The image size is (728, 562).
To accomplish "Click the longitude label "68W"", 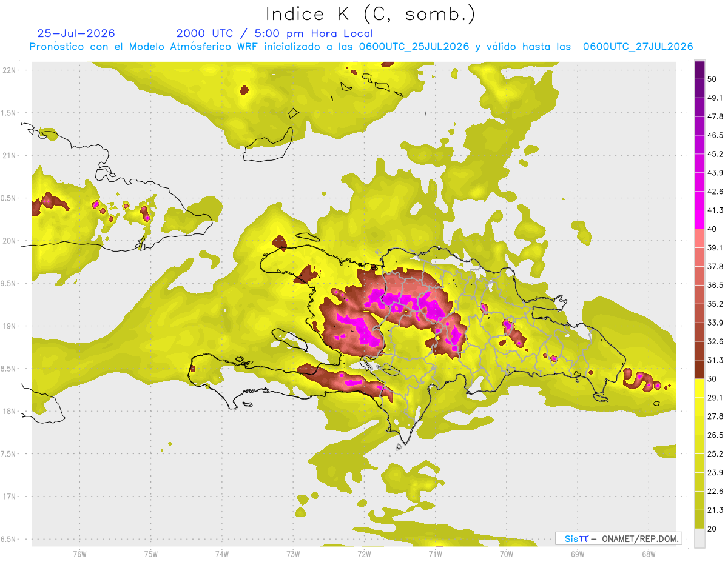I will point(648,554).
